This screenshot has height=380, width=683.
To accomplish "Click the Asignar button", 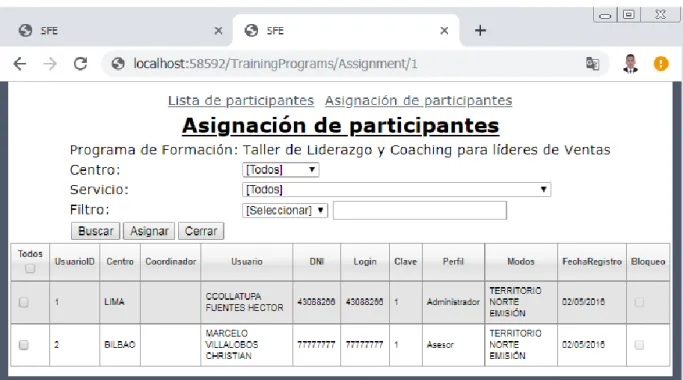I will pyautogui.click(x=149, y=231).
